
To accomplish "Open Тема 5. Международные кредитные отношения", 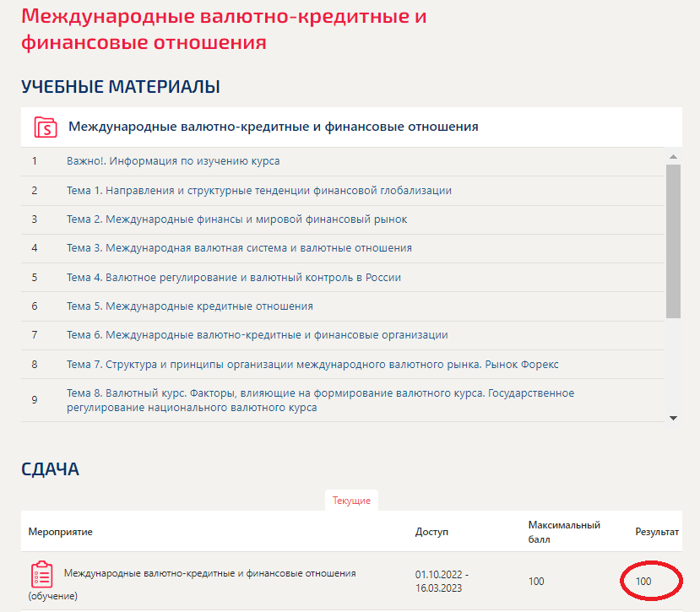I will [190, 306].
